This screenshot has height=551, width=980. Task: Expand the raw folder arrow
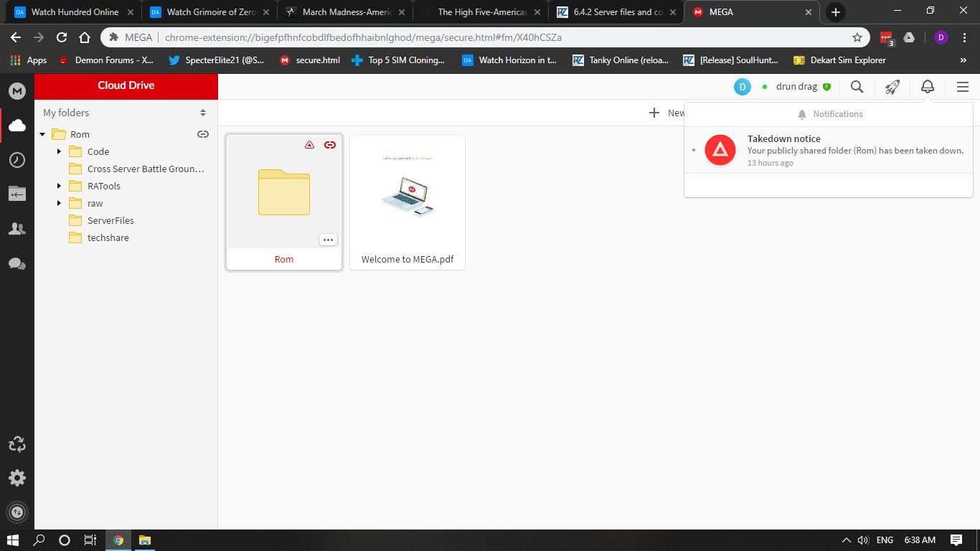[x=60, y=203]
